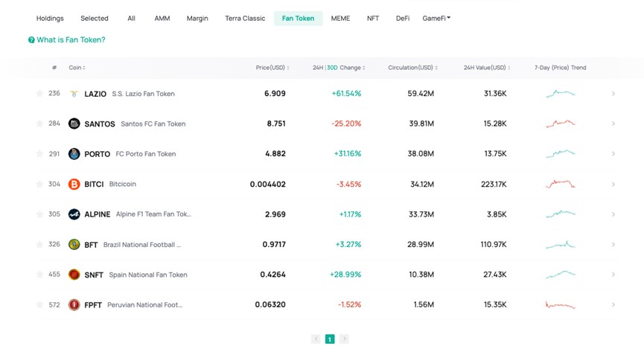Image resolution: width=644 pixels, height=352 pixels.
Task: Click the LAZIO coin logo icon
Action: tap(74, 94)
